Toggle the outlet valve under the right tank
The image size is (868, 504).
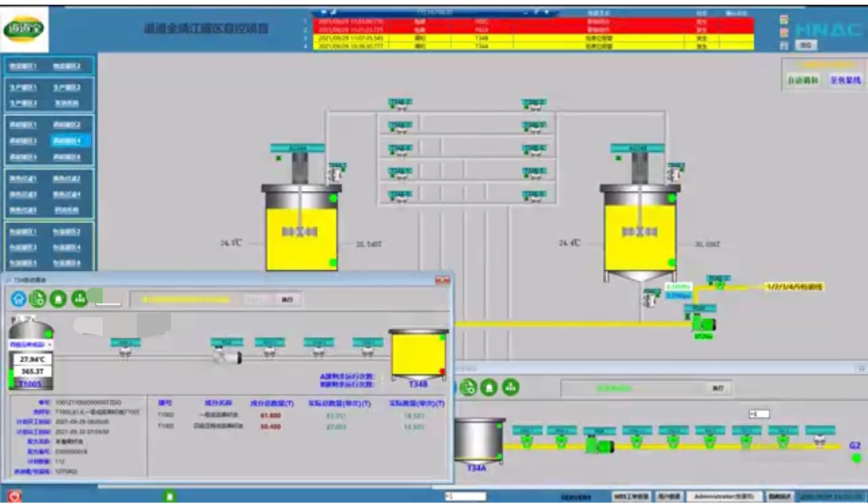tap(650, 298)
